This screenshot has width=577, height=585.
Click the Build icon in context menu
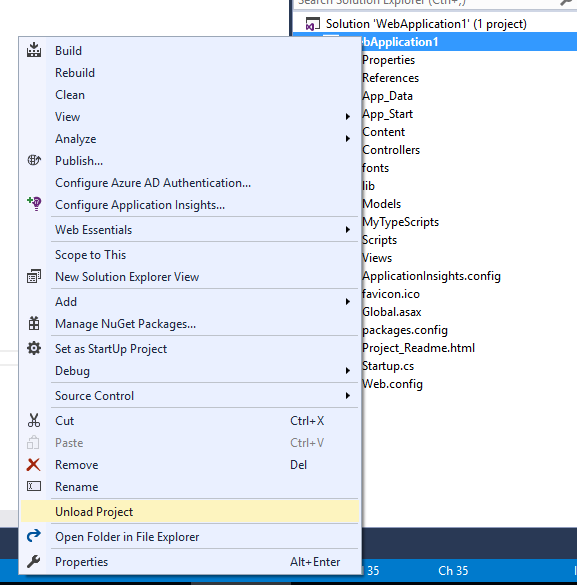(34, 50)
